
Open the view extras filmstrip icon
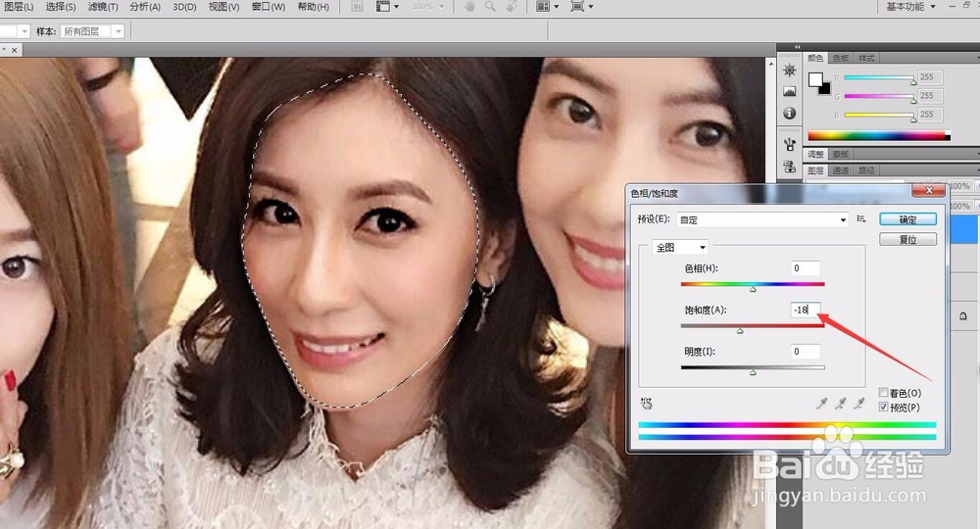(382, 6)
